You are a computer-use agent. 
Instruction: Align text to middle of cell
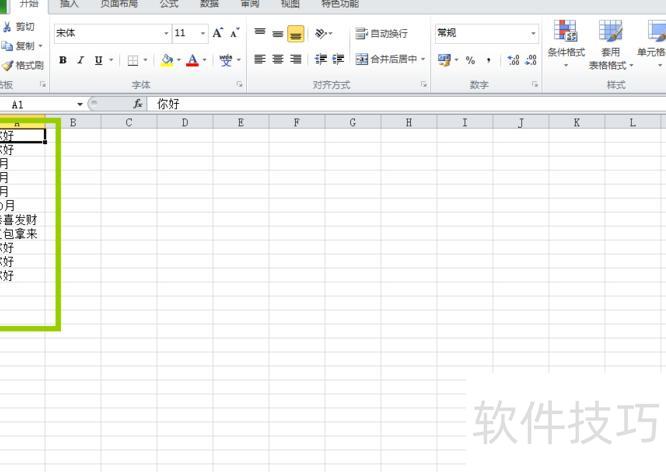(x=278, y=33)
